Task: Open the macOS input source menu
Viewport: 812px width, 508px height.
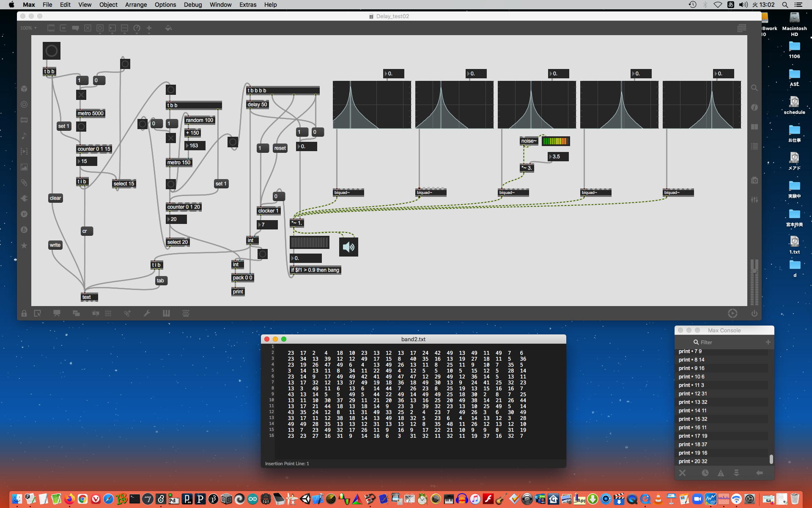Action: pos(730,5)
